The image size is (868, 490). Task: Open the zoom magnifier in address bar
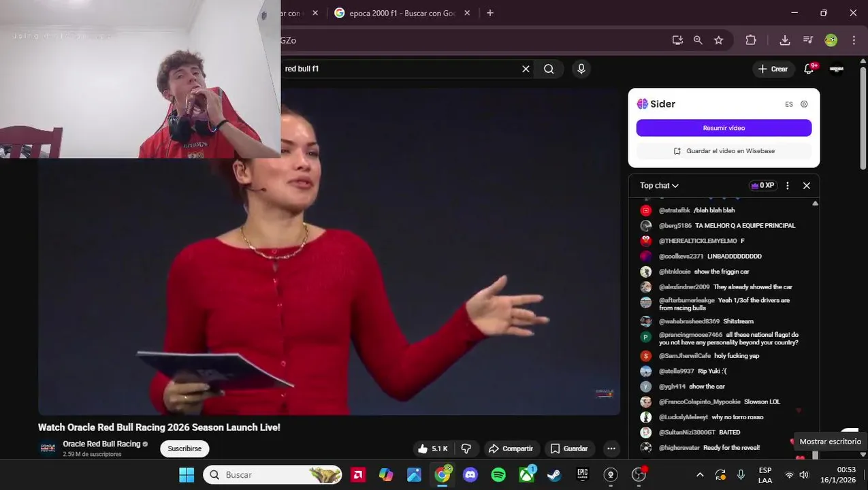(698, 40)
